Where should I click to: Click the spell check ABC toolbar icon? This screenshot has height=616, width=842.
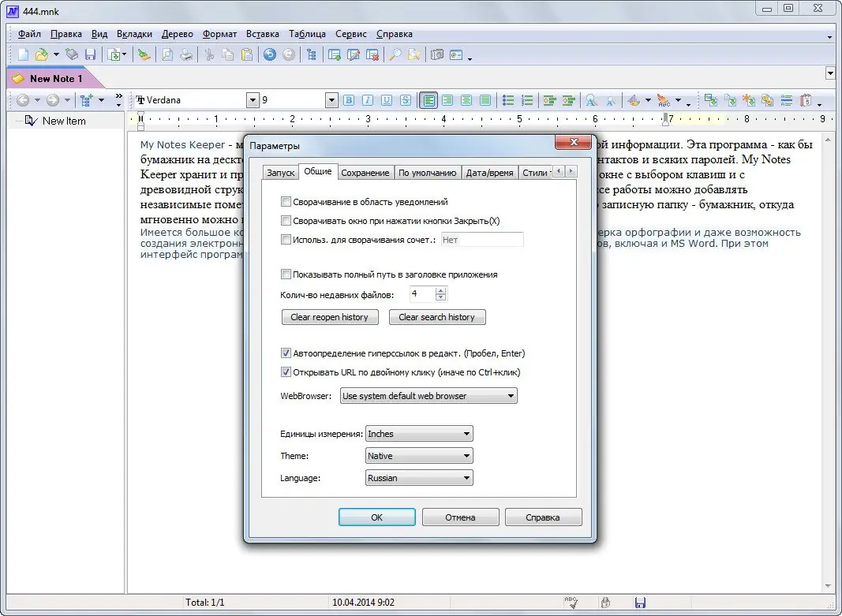pyautogui.click(x=664, y=100)
